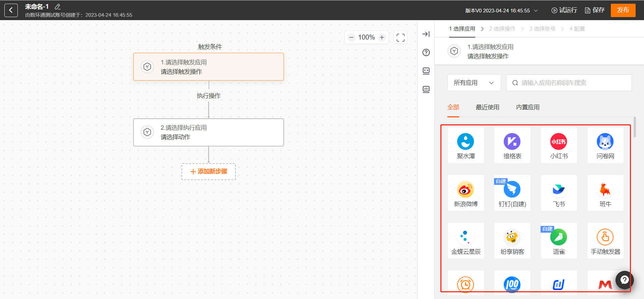This screenshot has width=644, height=299.
Task: Choose the 小红书 app
Action: [x=559, y=145]
